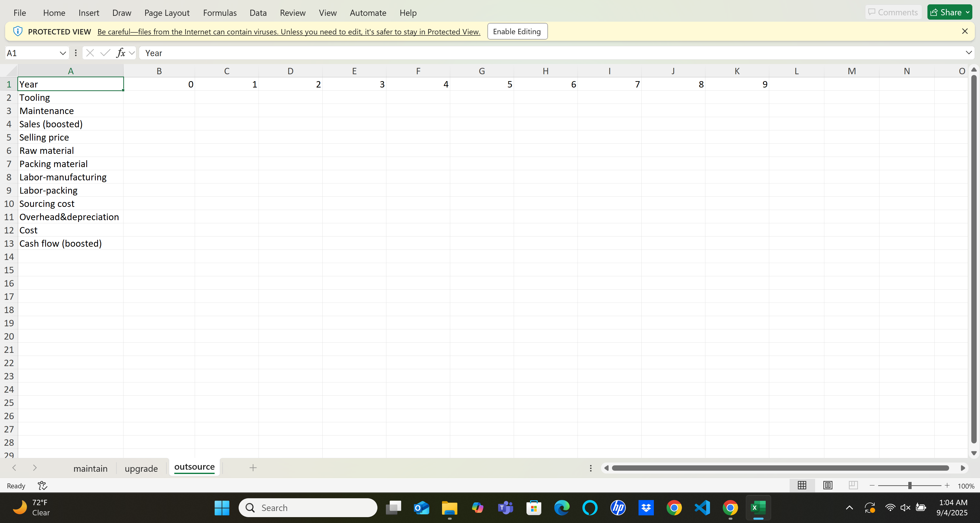Open Page Break Preview from status bar
Screen dimensions: 980x523
[x=853, y=485]
